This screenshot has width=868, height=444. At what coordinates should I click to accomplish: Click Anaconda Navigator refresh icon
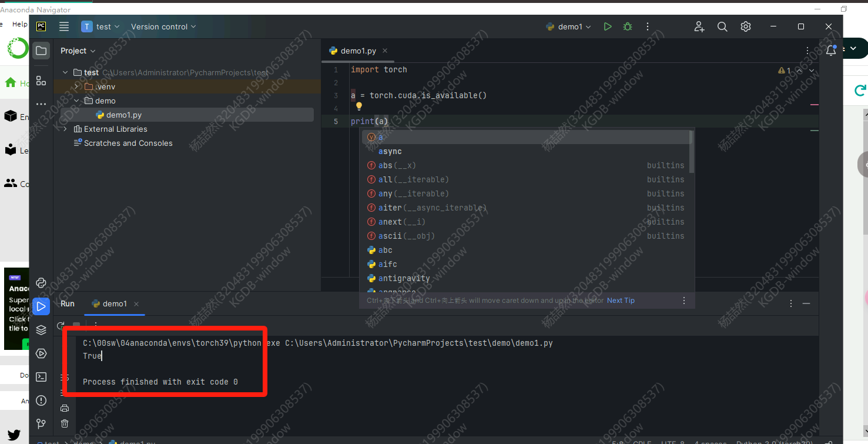click(x=860, y=90)
